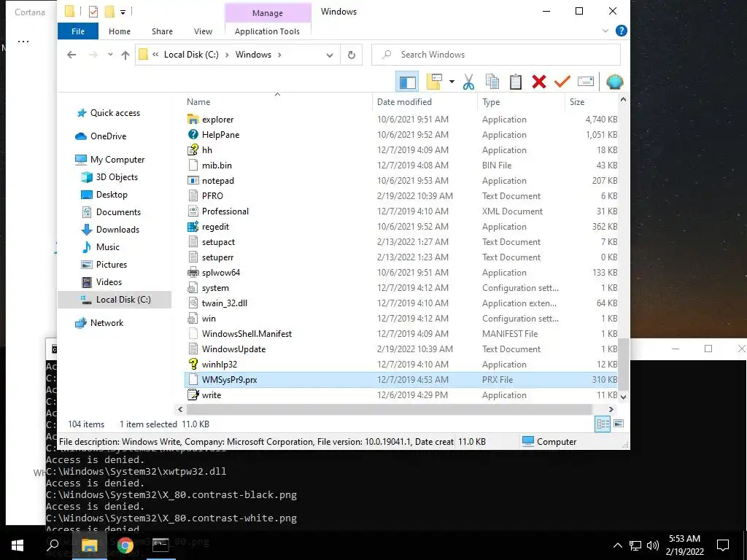This screenshot has height=560, width=747.
Task: Click the Paste clipboard icon
Action: pos(516,82)
